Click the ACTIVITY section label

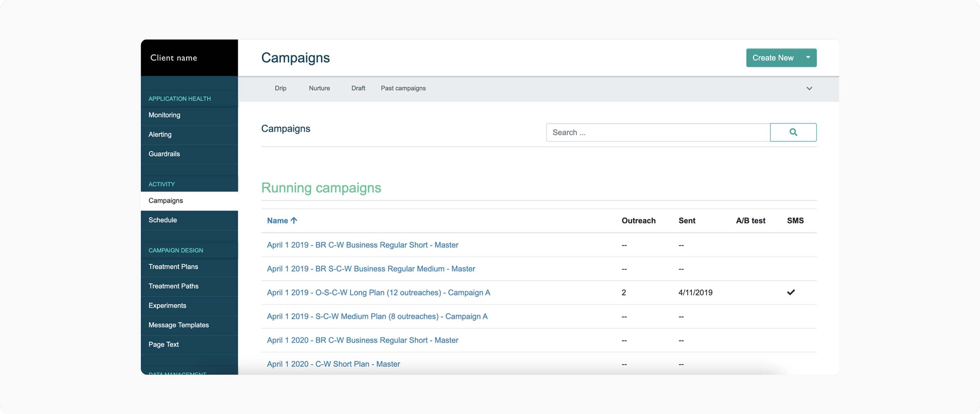pyautogui.click(x=162, y=184)
